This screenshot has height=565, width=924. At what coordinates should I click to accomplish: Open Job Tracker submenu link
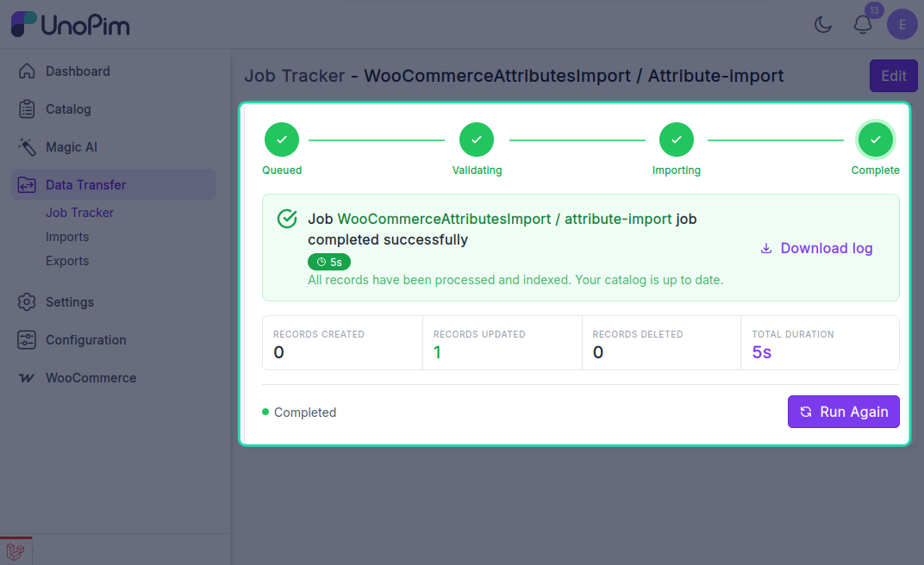[79, 213]
